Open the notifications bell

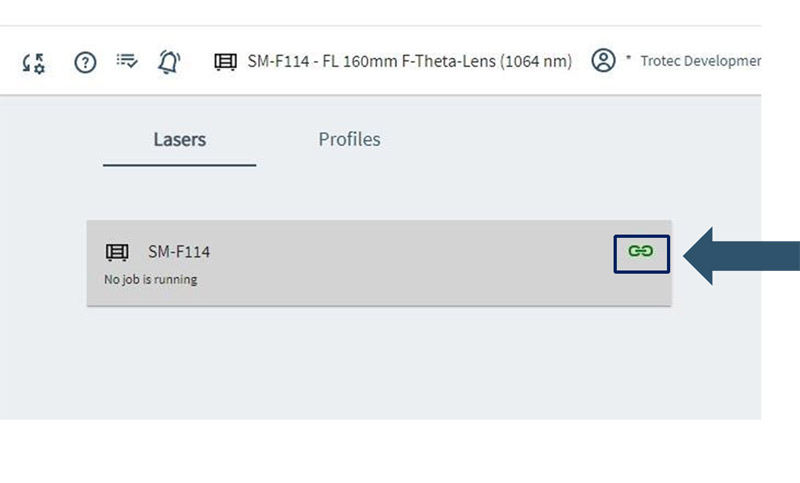click(x=168, y=62)
